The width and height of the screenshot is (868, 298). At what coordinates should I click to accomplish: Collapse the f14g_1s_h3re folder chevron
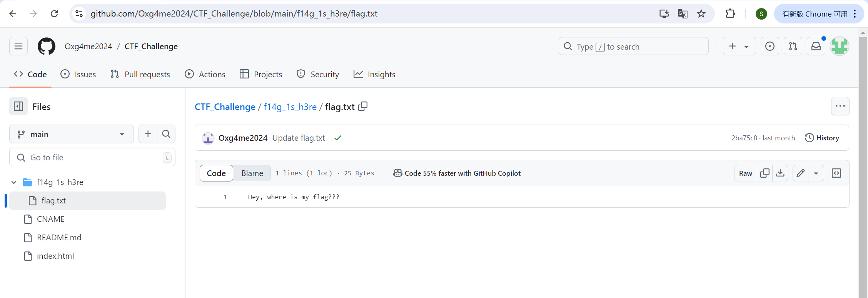(x=14, y=182)
